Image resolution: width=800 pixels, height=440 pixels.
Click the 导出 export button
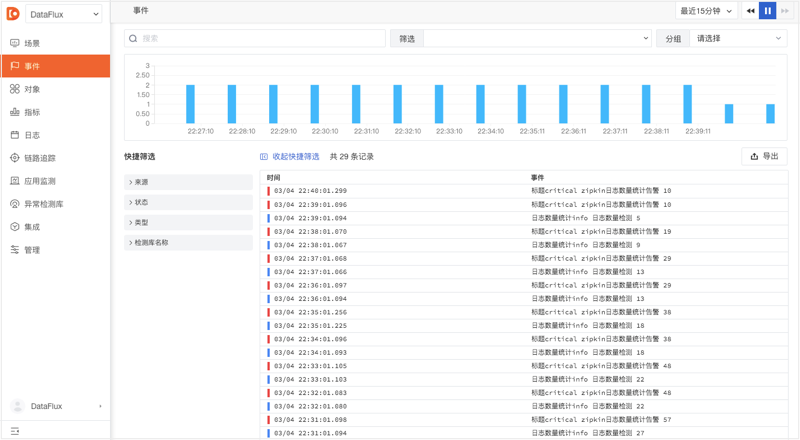point(764,156)
